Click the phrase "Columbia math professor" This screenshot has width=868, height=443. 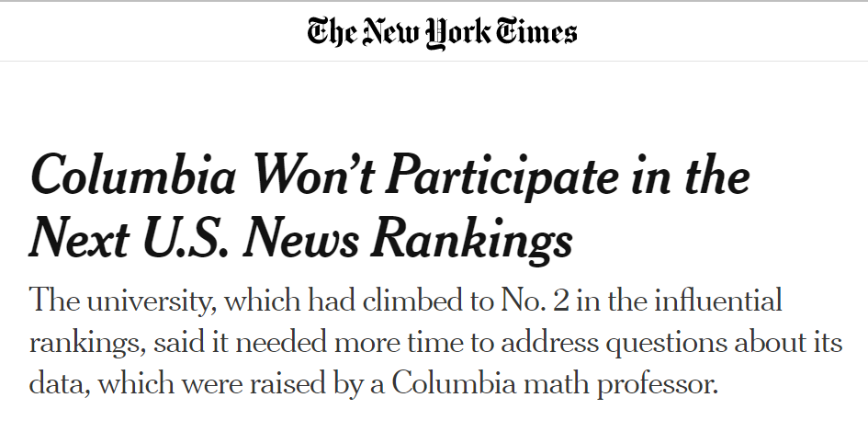click(555, 384)
